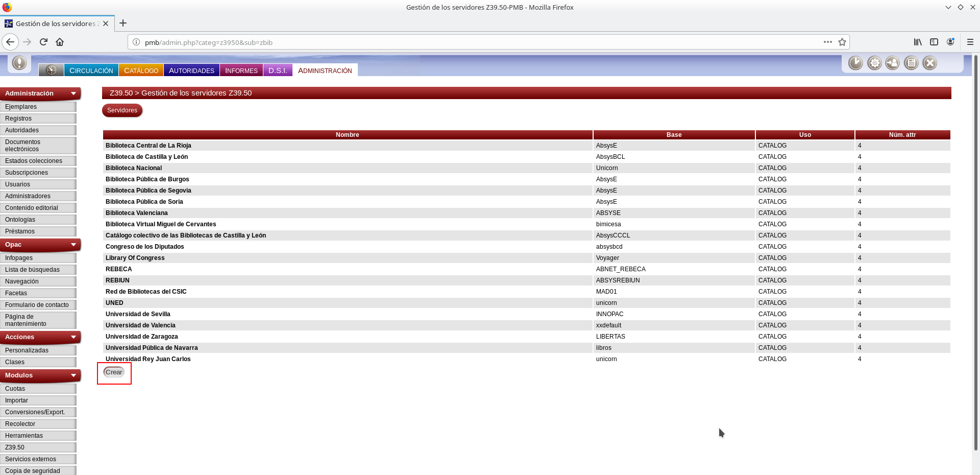Collapse the Administración sidebar section

(73, 93)
